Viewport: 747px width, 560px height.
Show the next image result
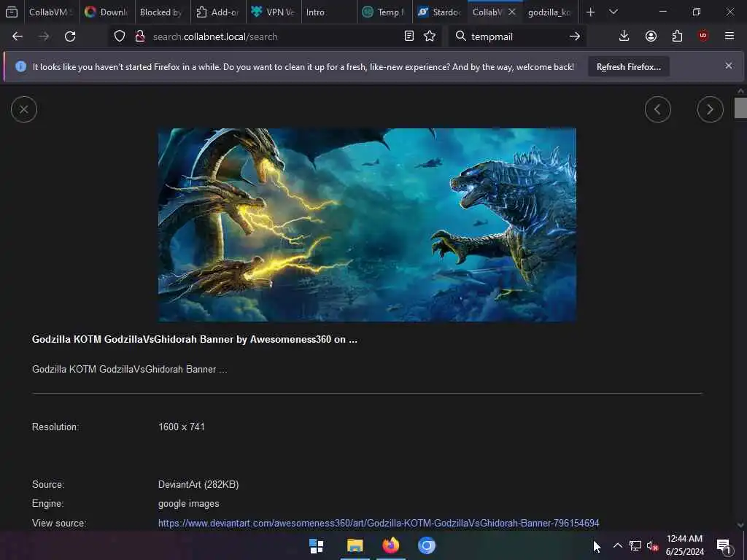point(711,109)
